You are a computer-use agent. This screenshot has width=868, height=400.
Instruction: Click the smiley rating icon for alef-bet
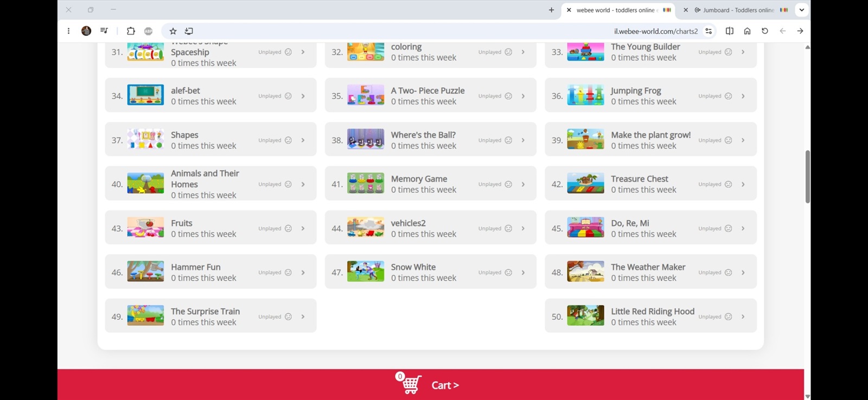point(288,96)
